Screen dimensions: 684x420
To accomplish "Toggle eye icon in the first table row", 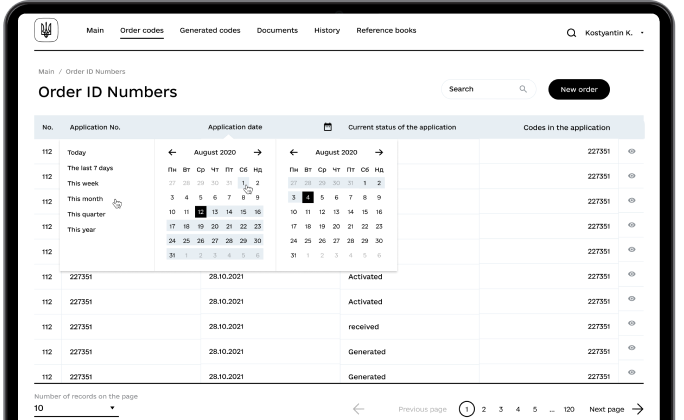I will coord(631,151).
